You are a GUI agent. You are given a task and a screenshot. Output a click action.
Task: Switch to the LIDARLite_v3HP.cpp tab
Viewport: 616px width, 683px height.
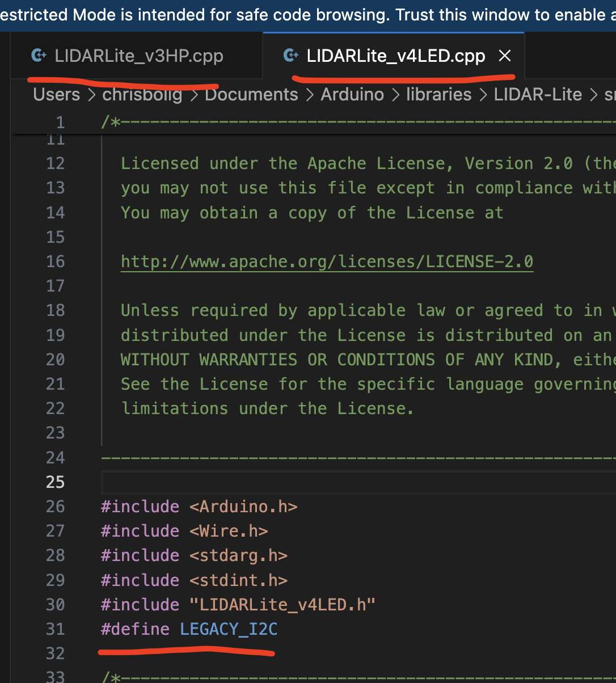(138, 55)
